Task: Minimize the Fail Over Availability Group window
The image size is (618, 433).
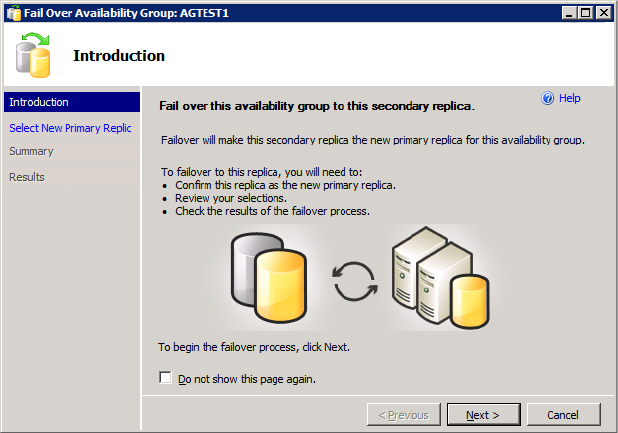Action: [570, 12]
